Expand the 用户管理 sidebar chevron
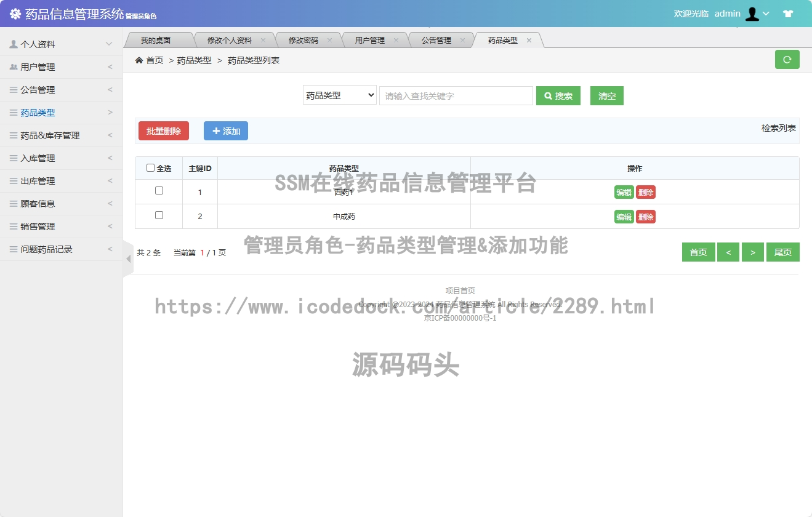This screenshot has height=517, width=812. [x=110, y=67]
